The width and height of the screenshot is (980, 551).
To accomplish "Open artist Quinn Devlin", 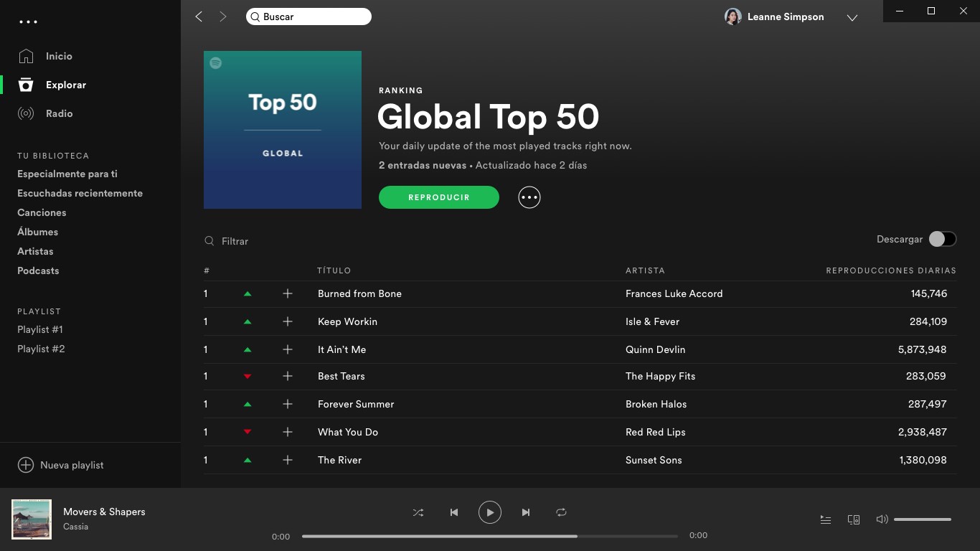I will coord(655,349).
